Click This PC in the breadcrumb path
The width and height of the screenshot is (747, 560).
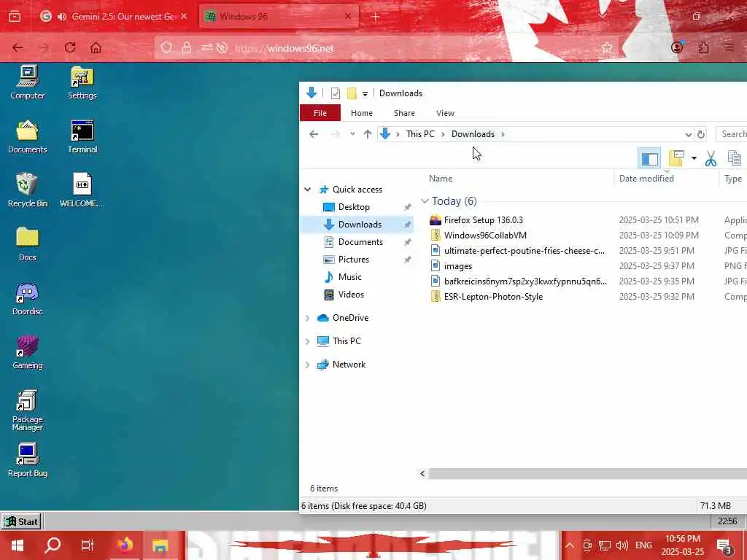420,134
